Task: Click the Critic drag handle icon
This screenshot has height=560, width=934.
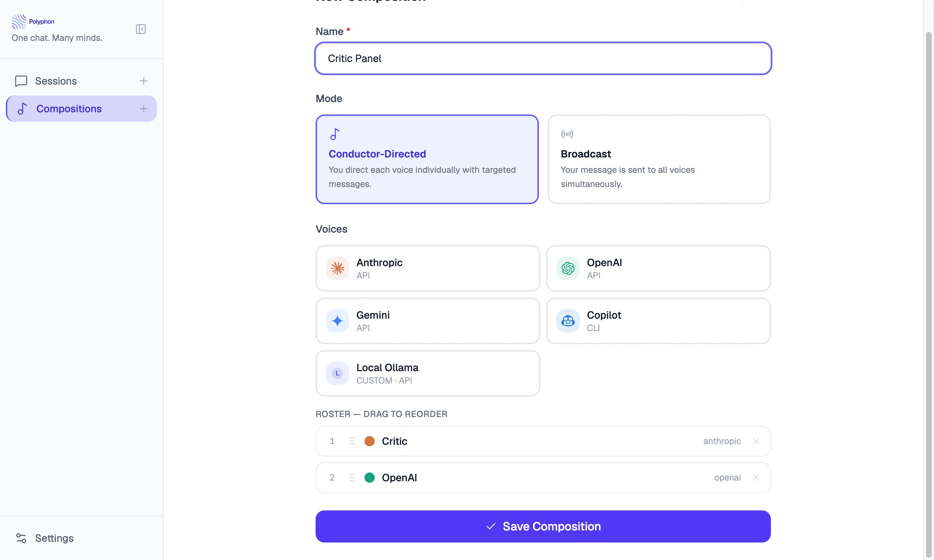Action: pyautogui.click(x=352, y=441)
